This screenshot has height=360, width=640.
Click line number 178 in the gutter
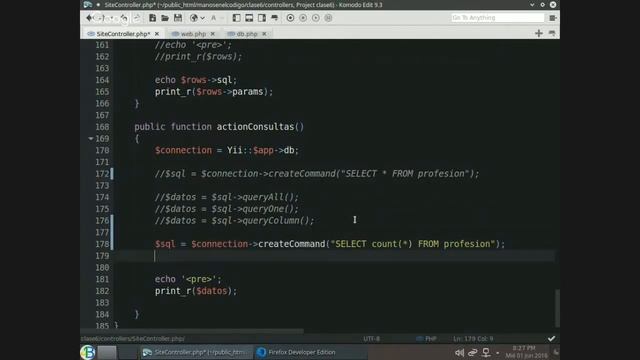coord(102,244)
